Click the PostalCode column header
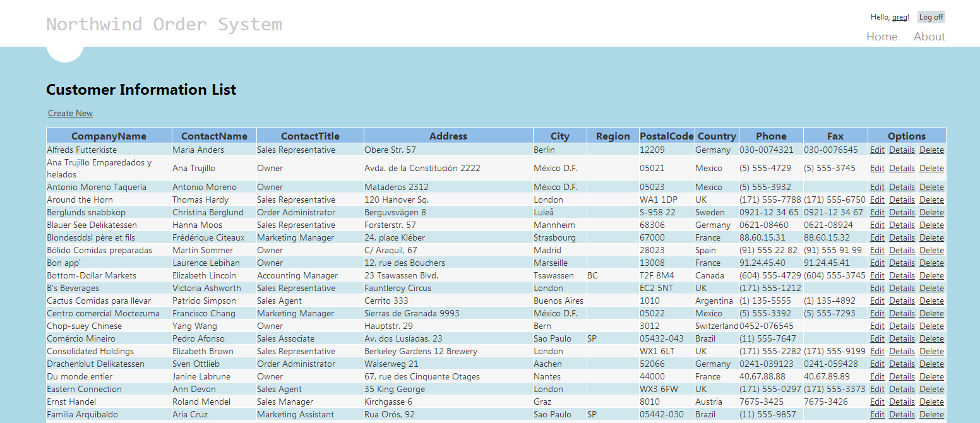This screenshot has width=980, height=423. (667, 136)
